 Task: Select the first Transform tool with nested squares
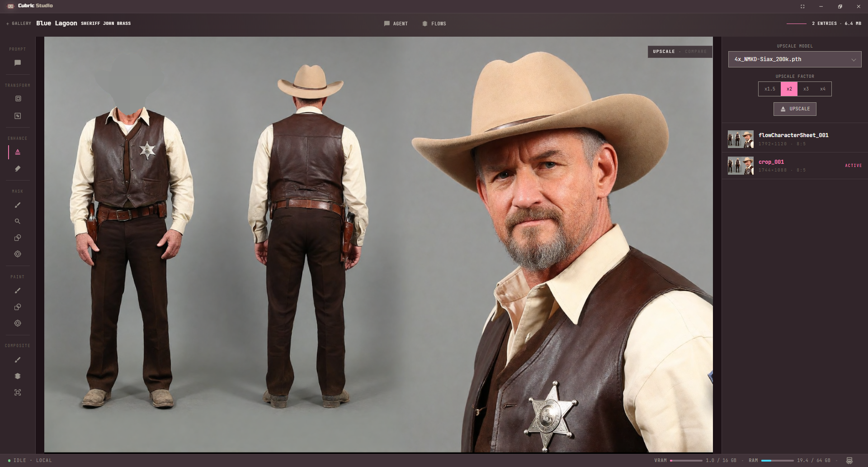[18, 99]
